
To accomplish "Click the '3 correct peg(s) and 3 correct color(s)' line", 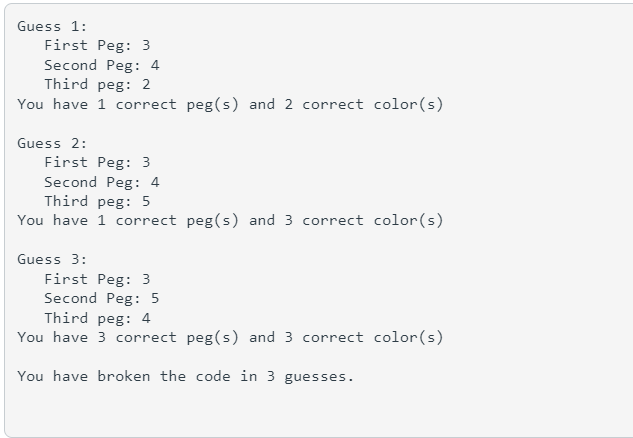I will (230, 337).
